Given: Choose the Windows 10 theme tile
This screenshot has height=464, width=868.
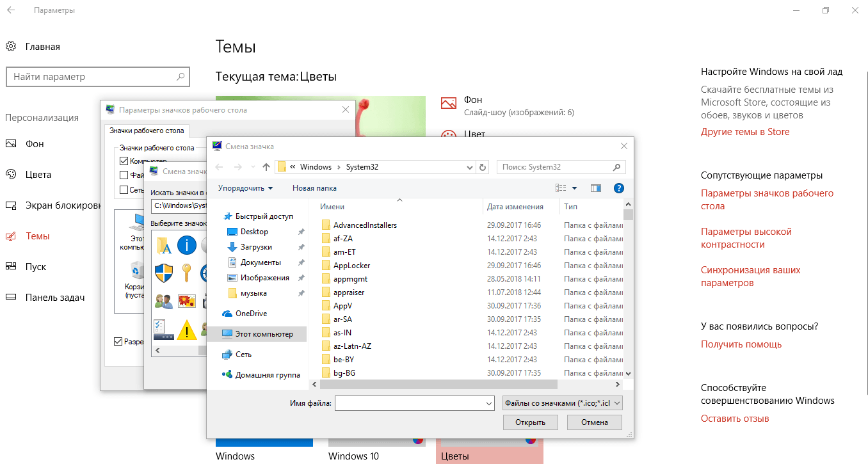Looking at the screenshot, I should (377, 450).
